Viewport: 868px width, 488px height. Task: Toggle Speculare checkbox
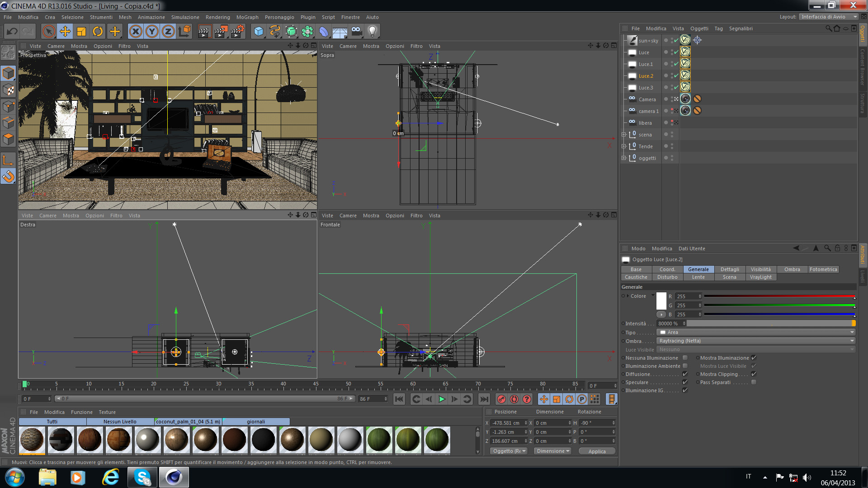click(685, 382)
